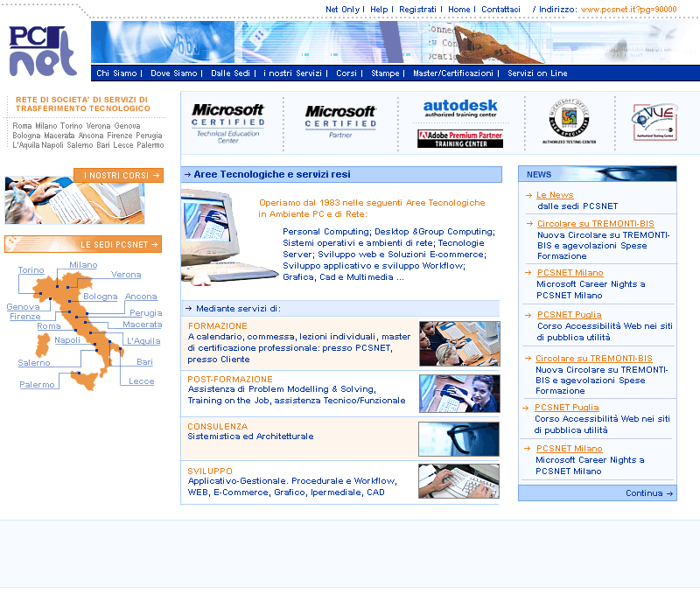700x601 pixels.
Task: Click the PCnet logo
Action: (43, 51)
